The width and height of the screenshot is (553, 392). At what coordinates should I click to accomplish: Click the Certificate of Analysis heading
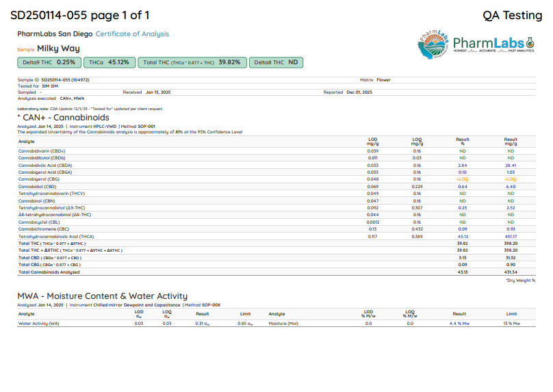click(132, 34)
